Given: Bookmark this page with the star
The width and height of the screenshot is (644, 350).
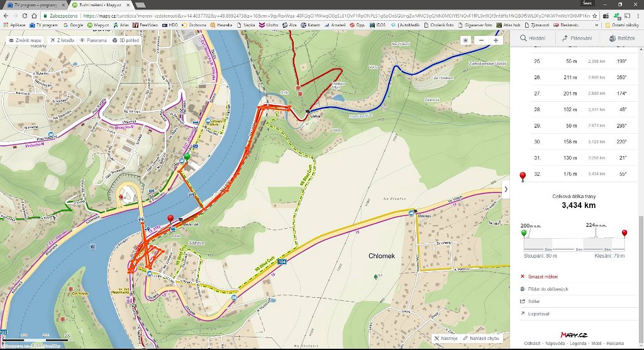Looking at the screenshot, I should point(594,16).
